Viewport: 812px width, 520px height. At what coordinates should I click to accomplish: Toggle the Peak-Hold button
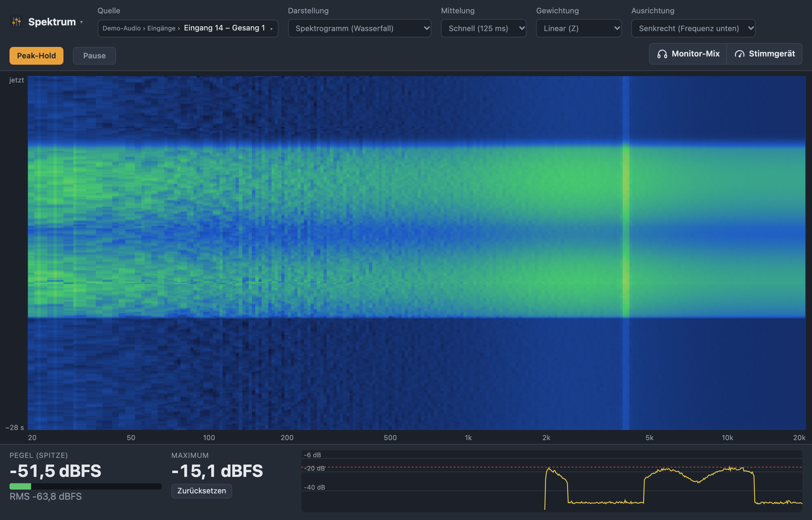[x=37, y=56]
